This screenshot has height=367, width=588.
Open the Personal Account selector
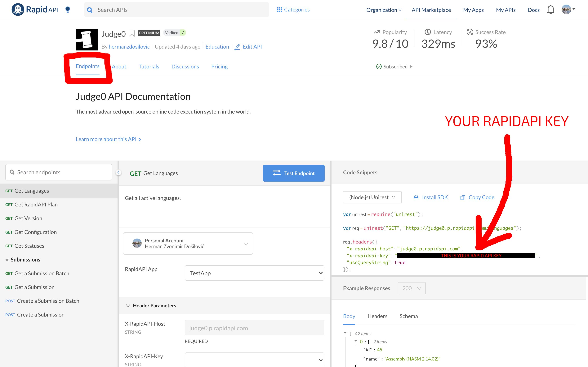[188, 244]
